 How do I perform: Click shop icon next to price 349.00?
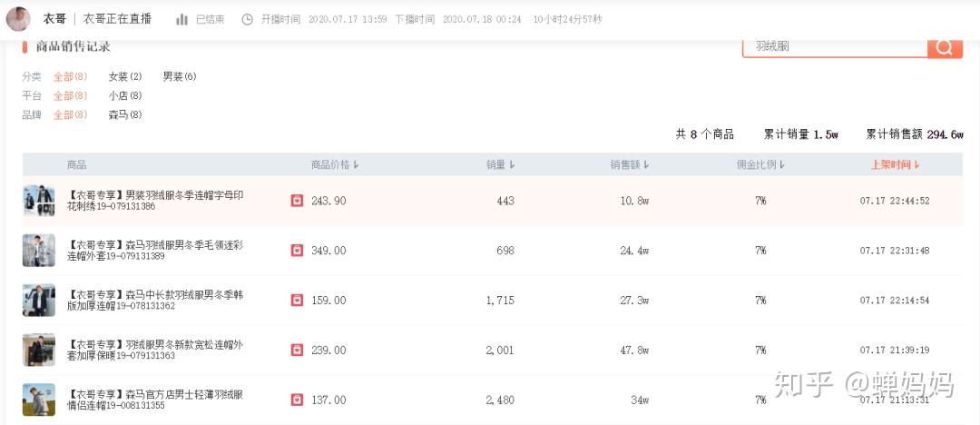click(x=297, y=251)
